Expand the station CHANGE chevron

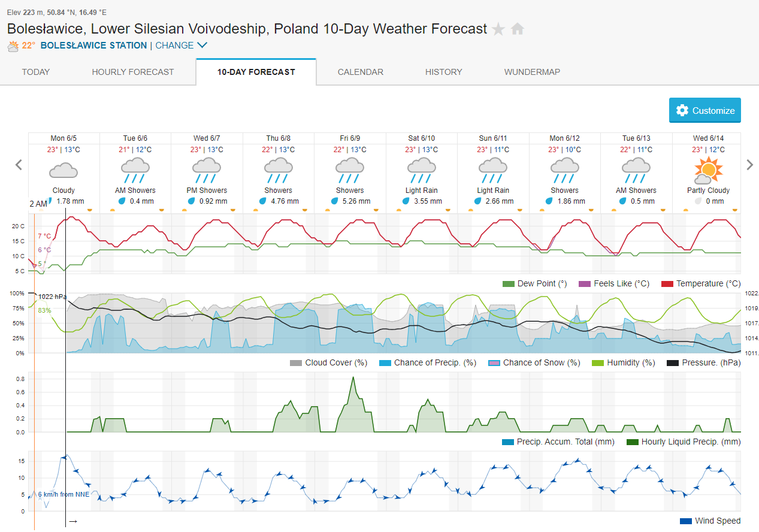[x=202, y=46]
